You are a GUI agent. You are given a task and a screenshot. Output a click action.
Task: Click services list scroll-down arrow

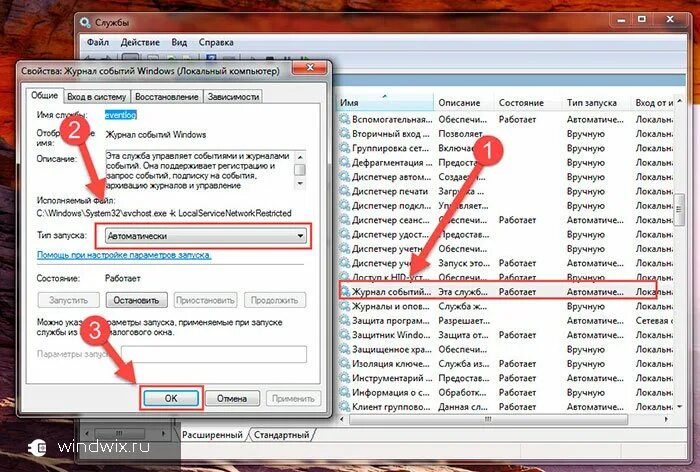pyautogui.click(x=679, y=407)
